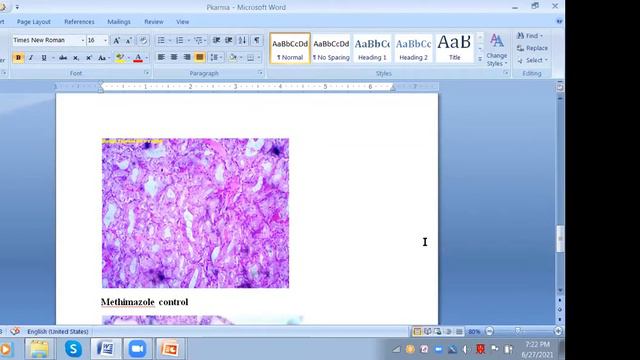Apply red font color
The image size is (640, 360).
click(138, 58)
